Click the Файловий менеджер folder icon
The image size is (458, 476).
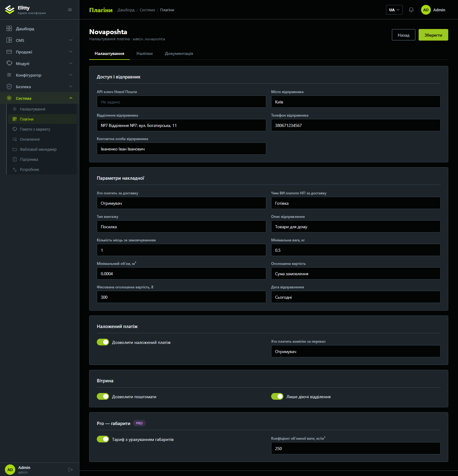tap(15, 149)
